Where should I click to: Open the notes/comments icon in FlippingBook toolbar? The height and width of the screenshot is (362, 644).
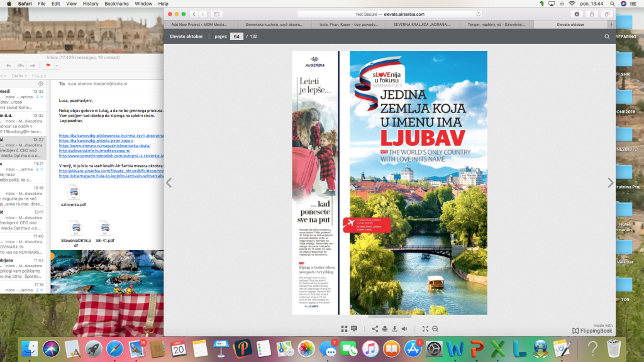point(354,329)
